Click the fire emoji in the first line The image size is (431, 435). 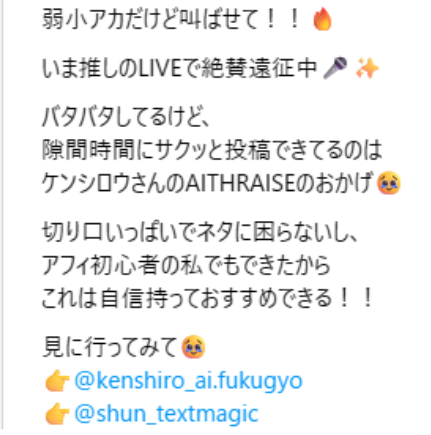[x=322, y=19]
